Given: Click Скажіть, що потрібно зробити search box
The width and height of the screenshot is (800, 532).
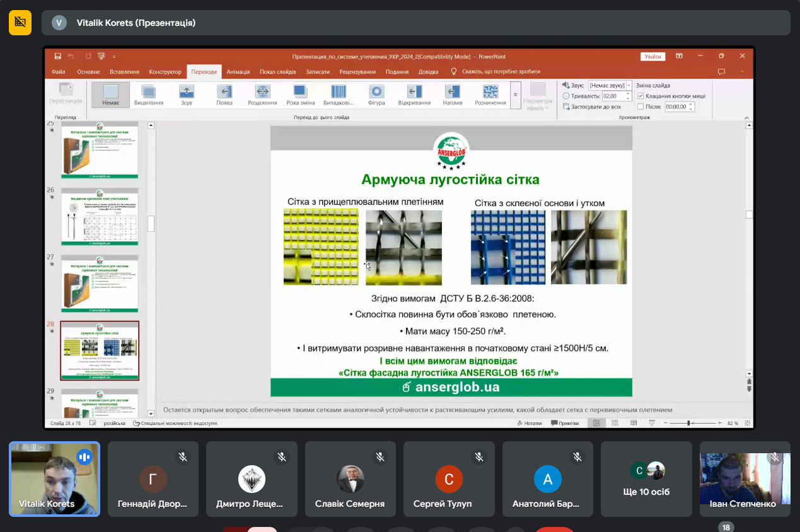Looking at the screenshot, I should 496,72.
